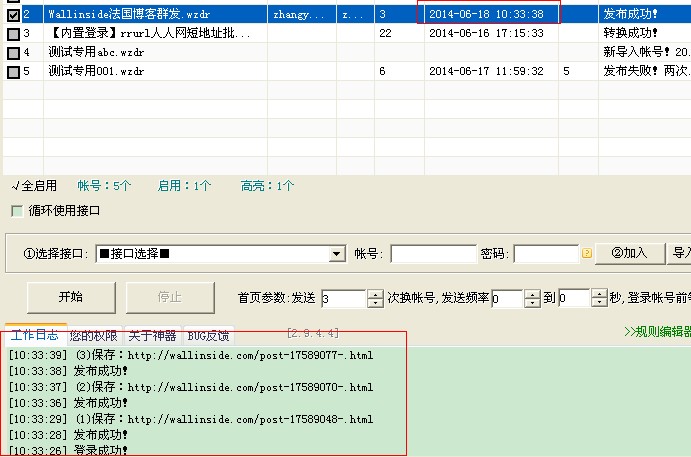Click the ②加入 button
This screenshot has width=691, height=457.
629,254
